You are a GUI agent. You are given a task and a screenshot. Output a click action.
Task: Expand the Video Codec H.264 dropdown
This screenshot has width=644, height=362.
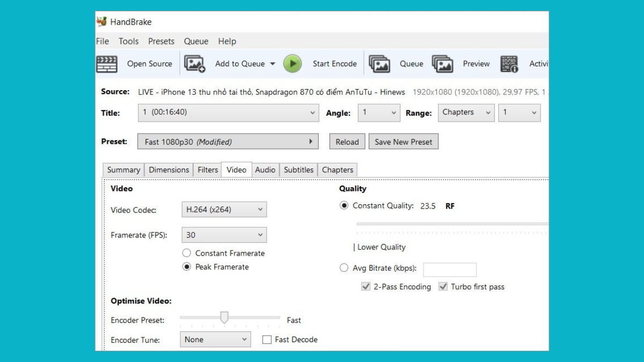tap(224, 210)
